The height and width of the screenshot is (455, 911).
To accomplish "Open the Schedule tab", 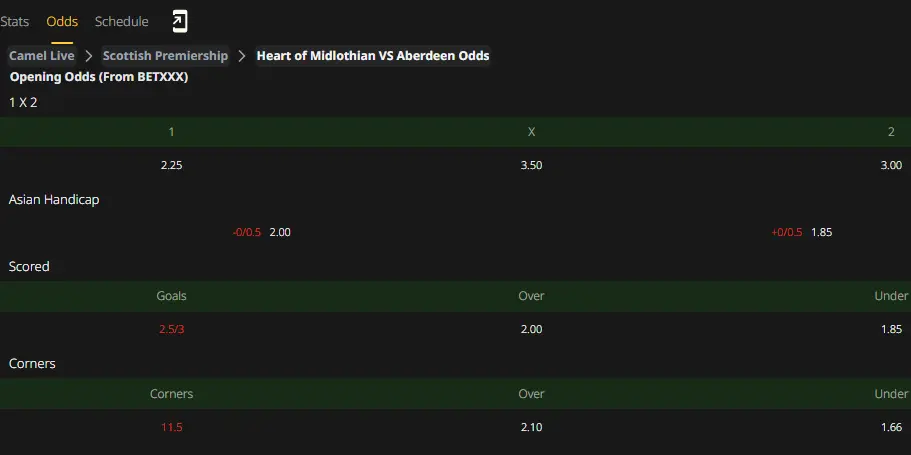I will click(121, 22).
